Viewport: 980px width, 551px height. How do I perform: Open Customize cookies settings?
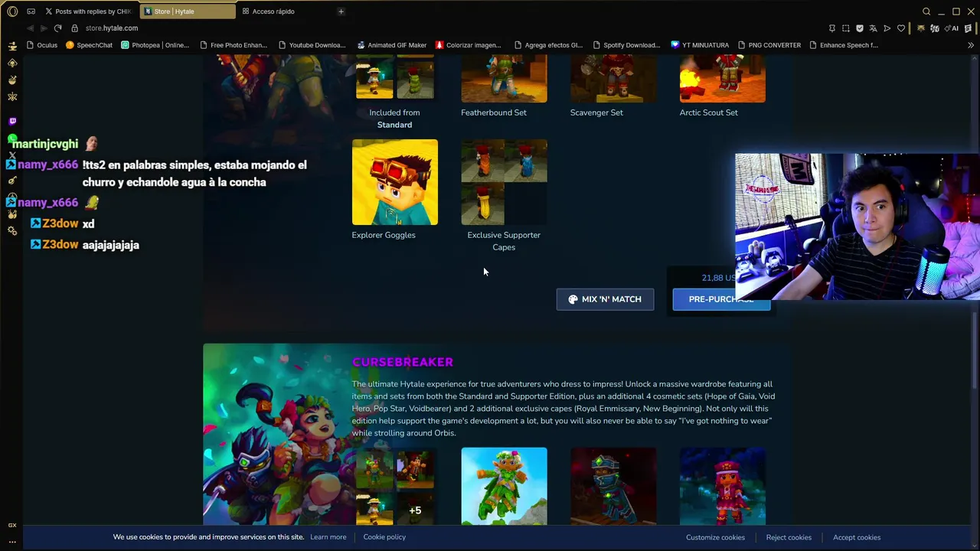(x=715, y=537)
